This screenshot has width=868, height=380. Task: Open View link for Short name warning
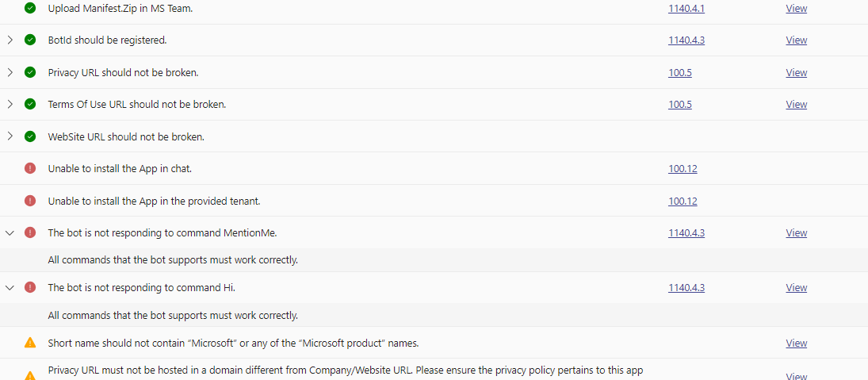[796, 343]
